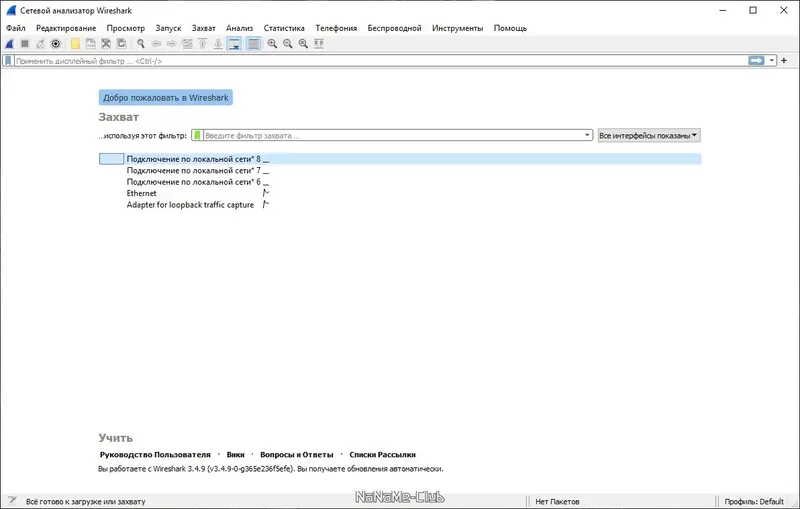This screenshot has height=509, width=800.
Task: Open the 'Списки Рассылки' link
Action: [x=382, y=454]
